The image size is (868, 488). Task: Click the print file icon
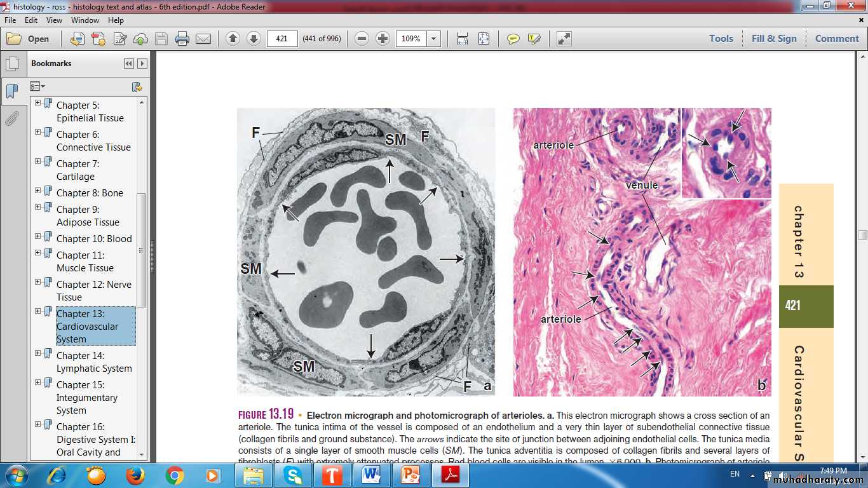[x=182, y=39]
